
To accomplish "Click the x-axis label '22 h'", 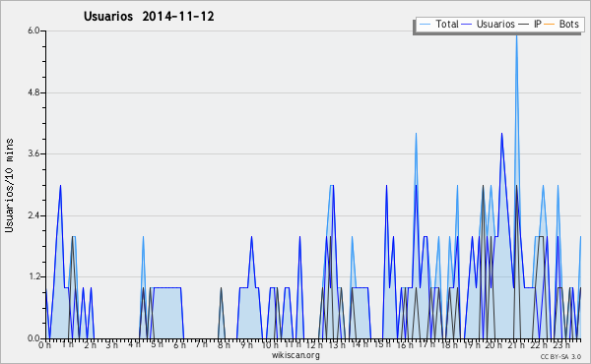I will (539, 344).
